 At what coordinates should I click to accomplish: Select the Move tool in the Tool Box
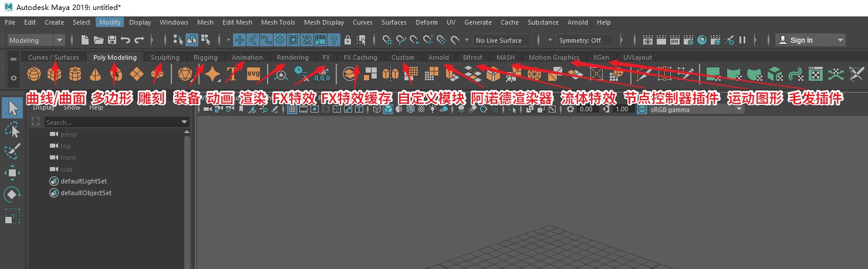point(12,172)
